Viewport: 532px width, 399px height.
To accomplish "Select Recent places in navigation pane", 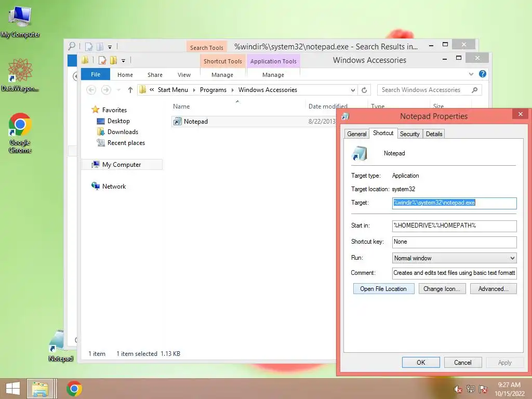I will pyautogui.click(x=126, y=143).
